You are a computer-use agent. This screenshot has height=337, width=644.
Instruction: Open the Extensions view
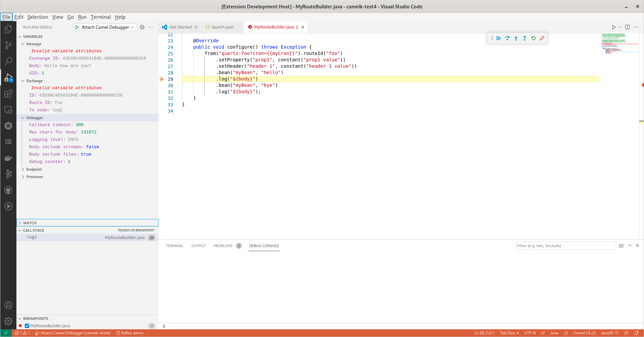coord(8,94)
